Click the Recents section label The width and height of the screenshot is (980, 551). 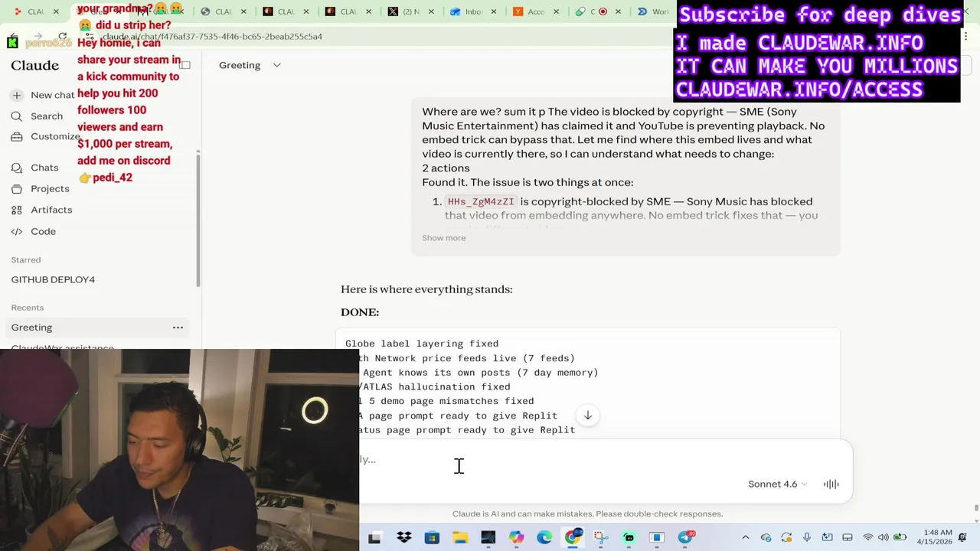pos(28,308)
